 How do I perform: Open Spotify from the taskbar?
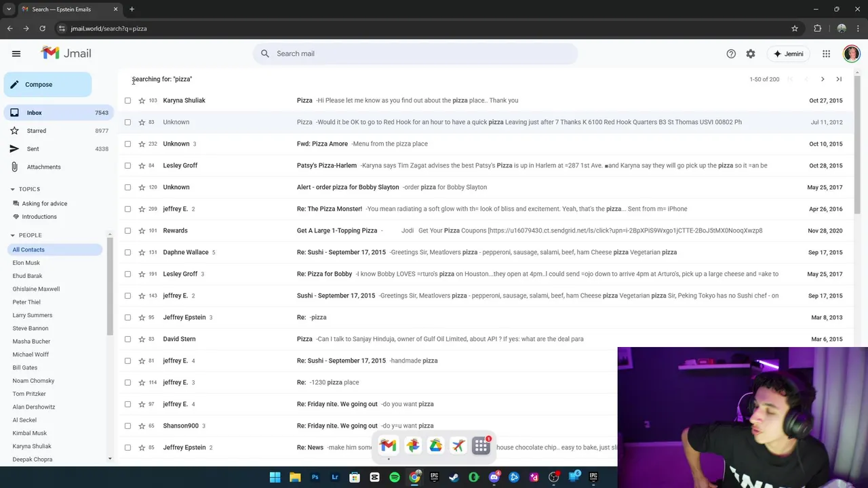click(395, 477)
